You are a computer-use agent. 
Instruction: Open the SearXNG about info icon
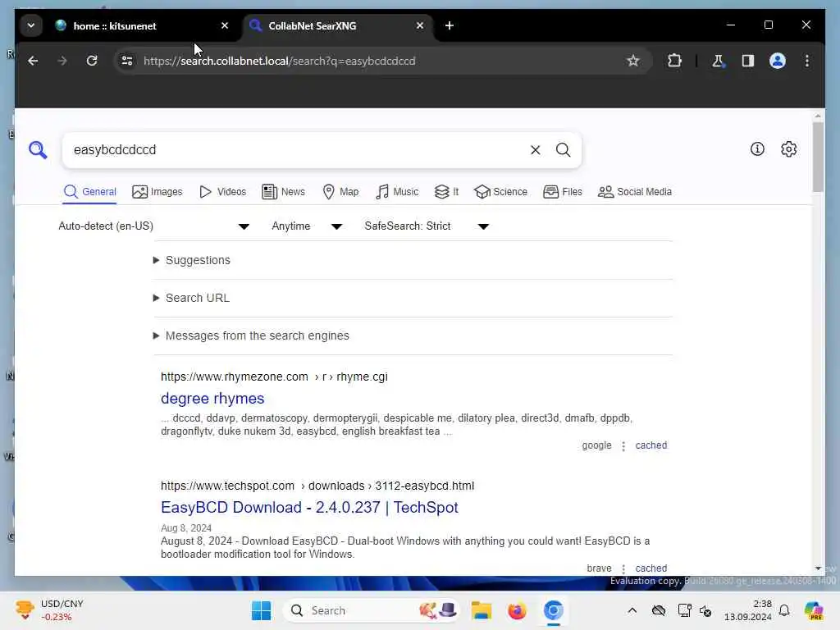(757, 149)
